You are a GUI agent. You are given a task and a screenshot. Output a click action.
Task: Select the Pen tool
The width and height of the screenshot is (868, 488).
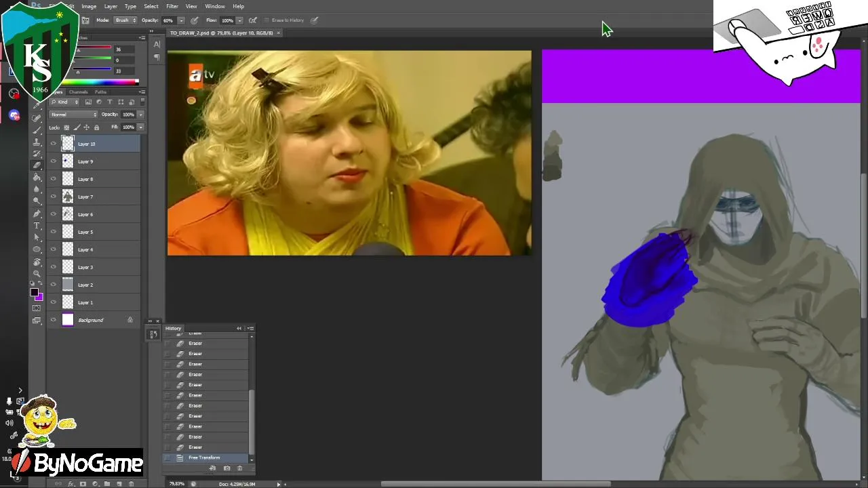[37, 213]
